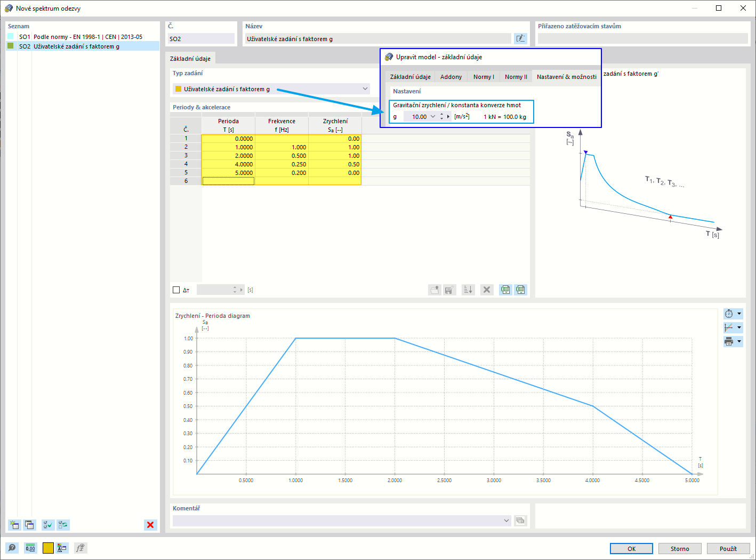Screen dimensions: 756x560
Task: Confirm with the OK button
Action: click(632, 549)
